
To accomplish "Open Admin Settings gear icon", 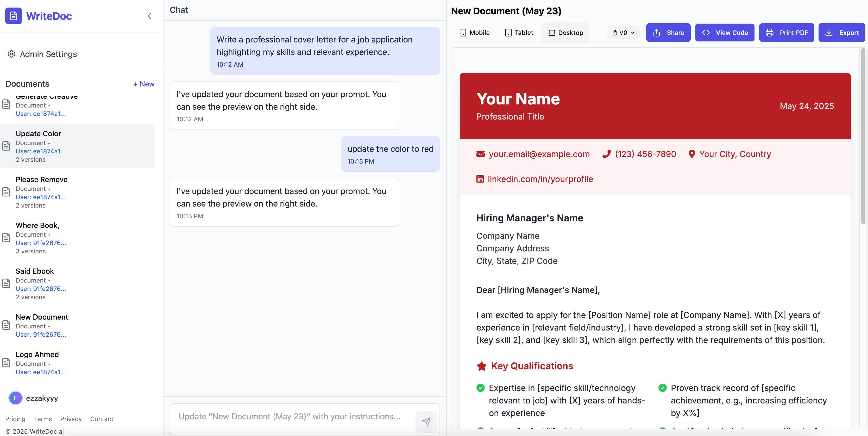I will coord(11,54).
